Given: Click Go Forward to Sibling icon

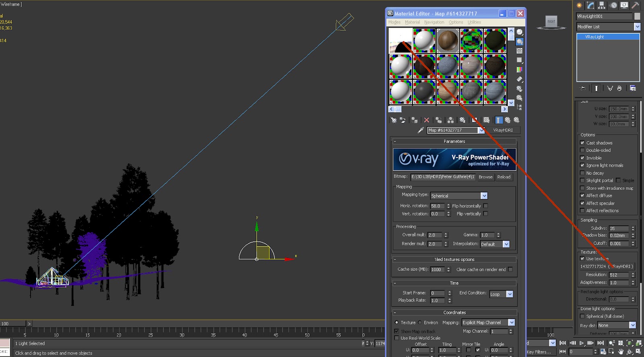Looking at the screenshot, I should [x=517, y=120].
